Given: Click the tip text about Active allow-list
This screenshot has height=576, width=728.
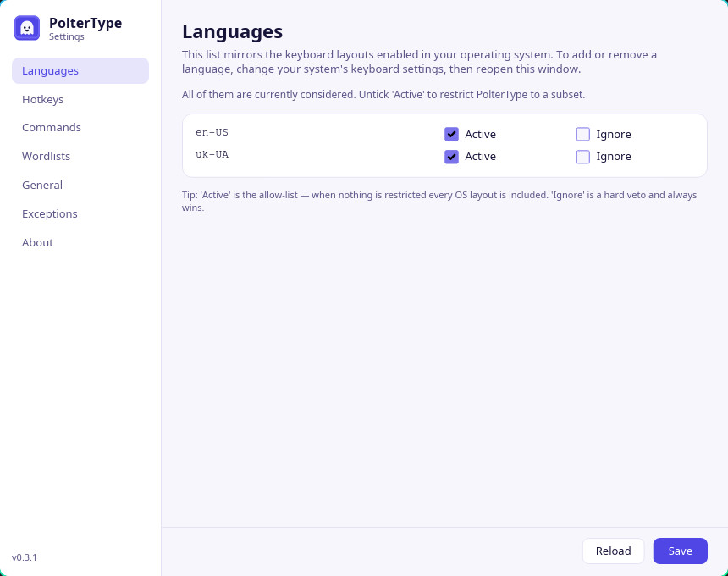Looking at the screenshot, I should (x=439, y=201).
